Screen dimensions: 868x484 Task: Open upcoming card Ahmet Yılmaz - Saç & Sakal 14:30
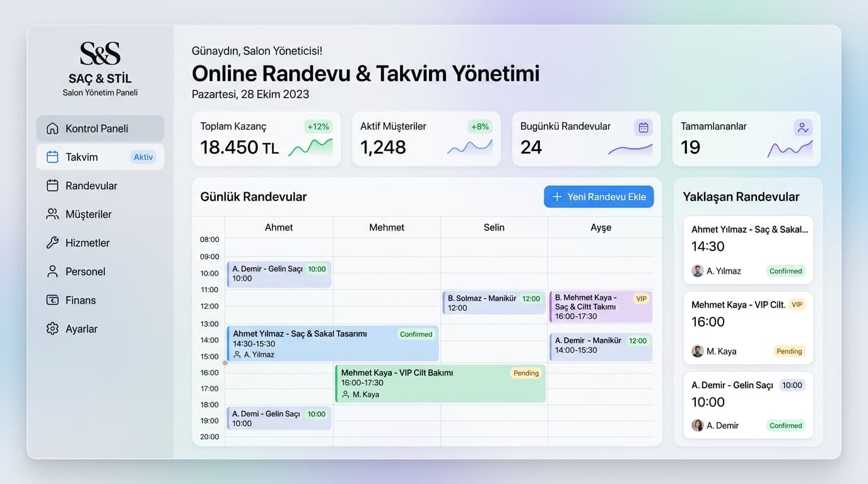(x=748, y=250)
